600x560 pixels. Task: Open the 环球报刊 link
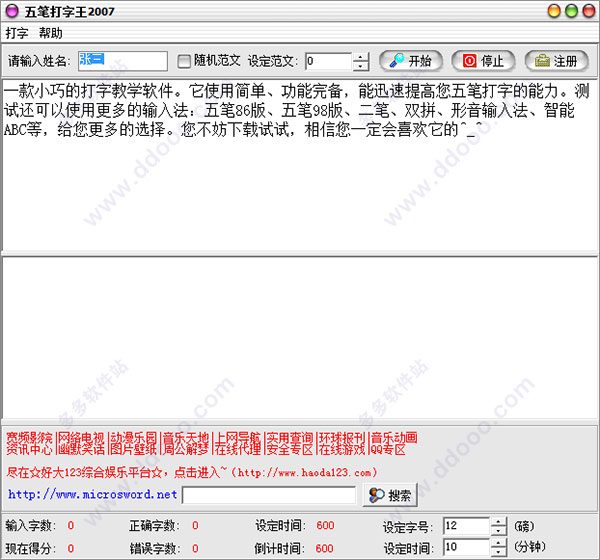[x=342, y=438]
